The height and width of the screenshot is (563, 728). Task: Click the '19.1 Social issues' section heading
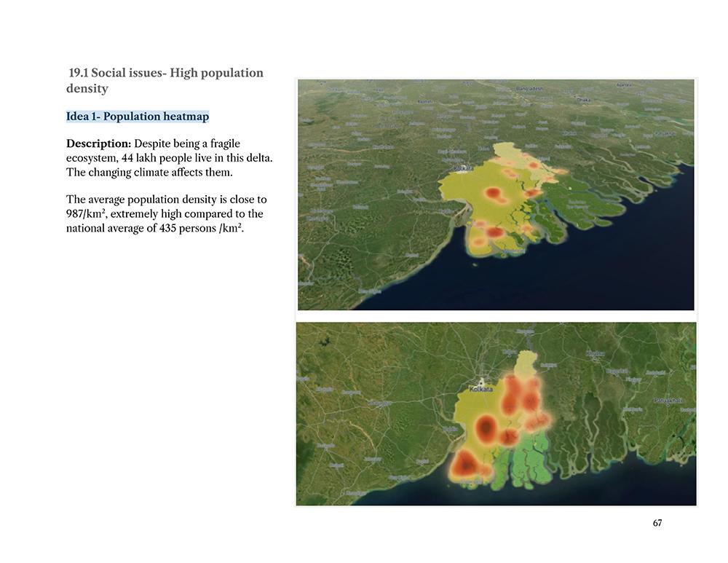[x=165, y=80]
